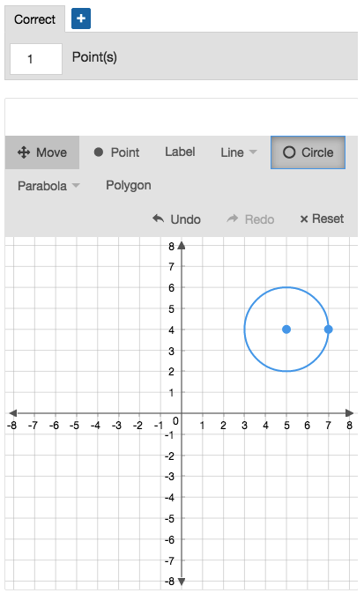364x593 pixels.
Task: Expand the Line tool dropdown arrow
Action: click(253, 152)
